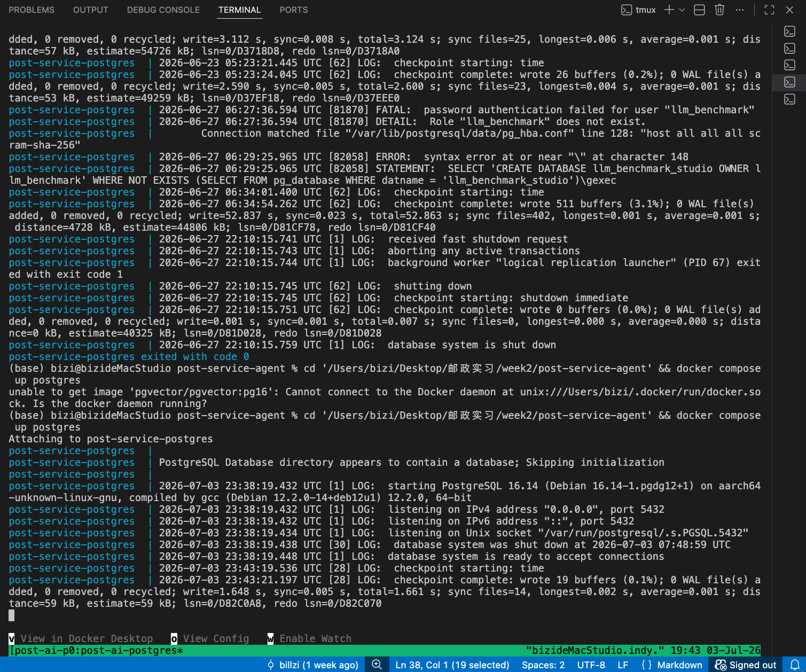Click the 'received fast shutdown request' line
The image size is (806, 672).
click(x=288, y=239)
